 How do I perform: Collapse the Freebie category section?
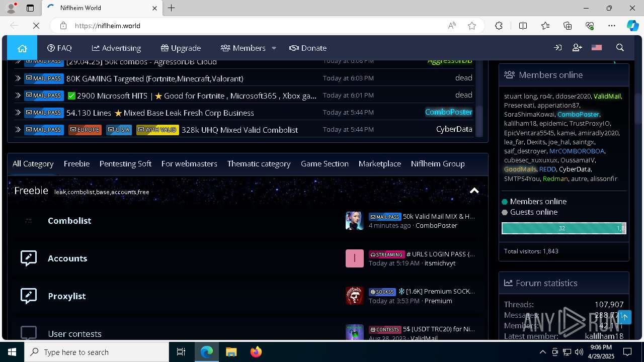pos(474,191)
